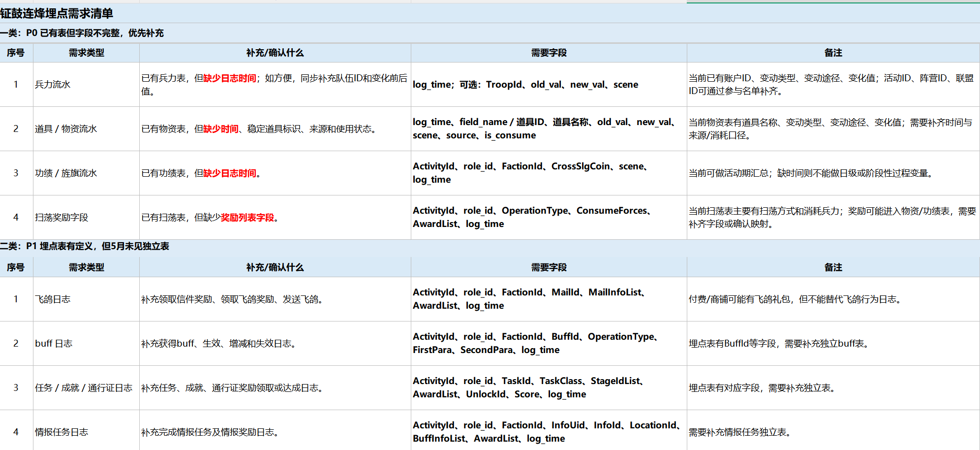Viewport: 980px width, 450px height.
Task: Click 需求类型 header in second table
Action: pos(87,267)
